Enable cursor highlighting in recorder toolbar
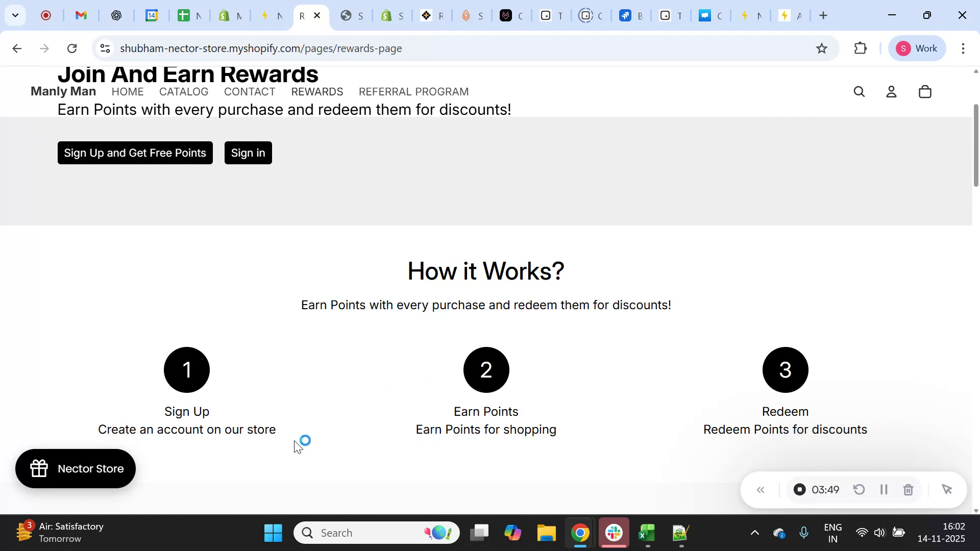Viewport: 980px width, 551px height. tap(947, 489)
